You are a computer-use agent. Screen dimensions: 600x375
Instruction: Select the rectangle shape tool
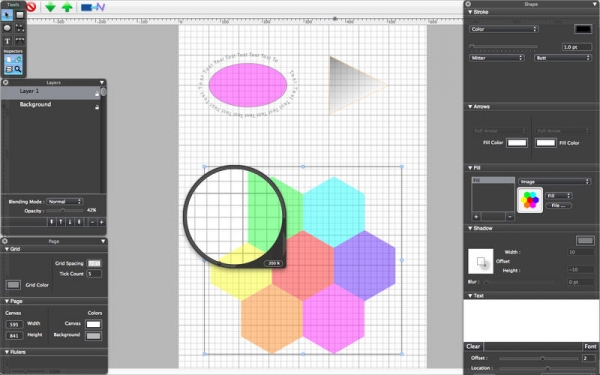20,15
